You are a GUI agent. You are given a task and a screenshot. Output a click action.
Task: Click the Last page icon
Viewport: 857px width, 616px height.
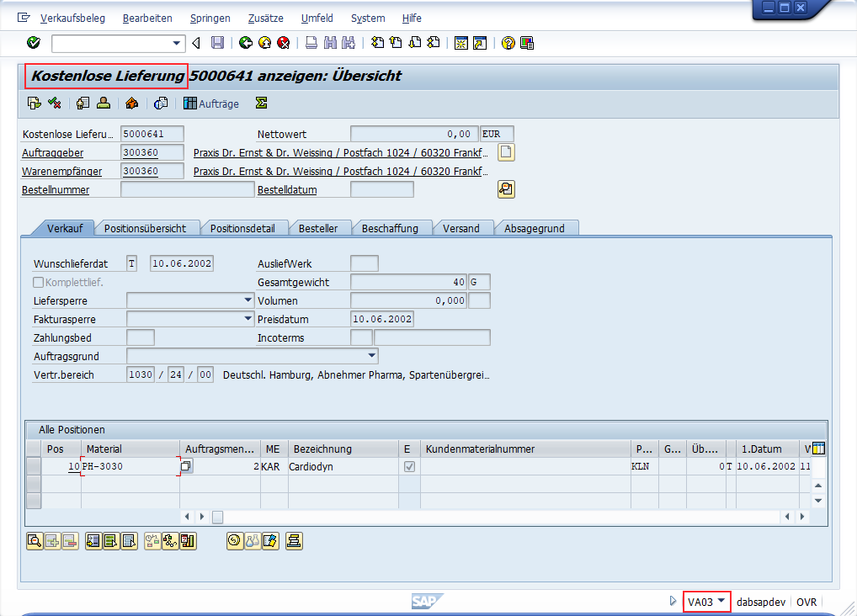[x=434, y=43]
